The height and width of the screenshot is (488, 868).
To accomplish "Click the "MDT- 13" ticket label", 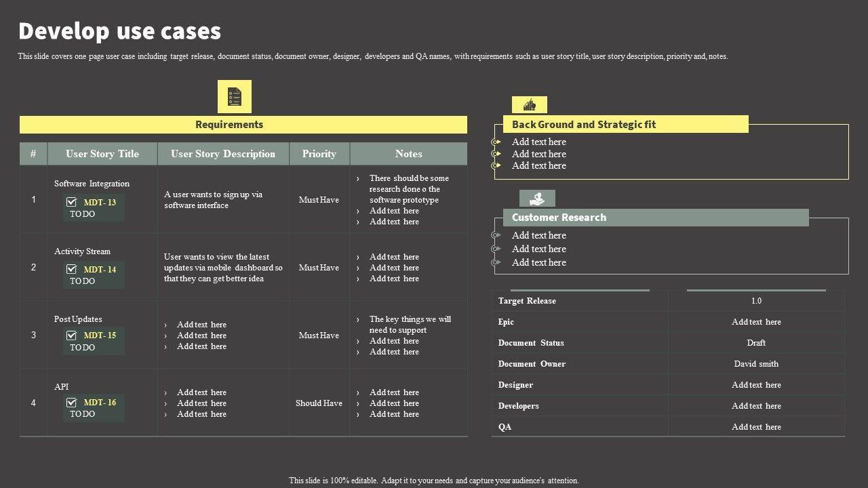I will 100,202.
